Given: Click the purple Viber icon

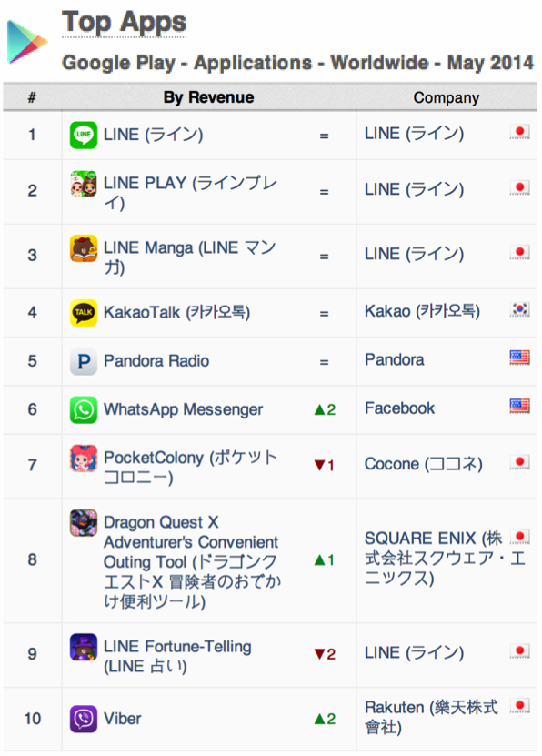Looking at the screenshot, I should 84,719.
